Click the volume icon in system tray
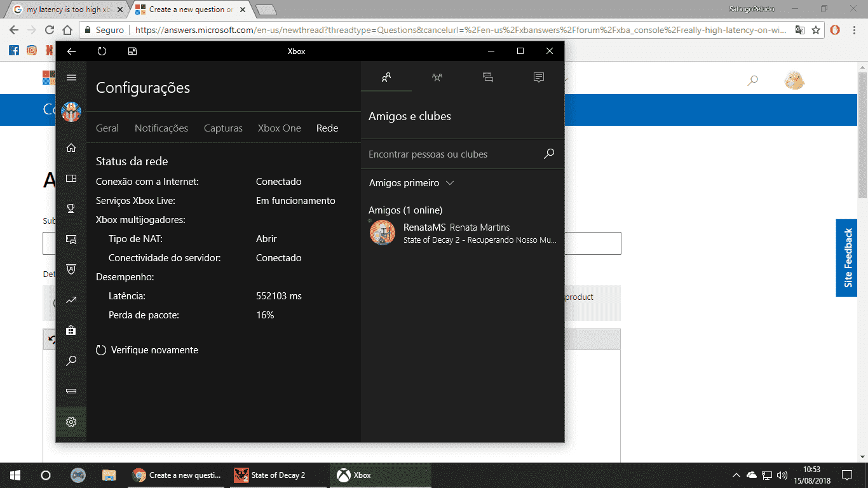The image size is (868, 488). pos(783,475)
